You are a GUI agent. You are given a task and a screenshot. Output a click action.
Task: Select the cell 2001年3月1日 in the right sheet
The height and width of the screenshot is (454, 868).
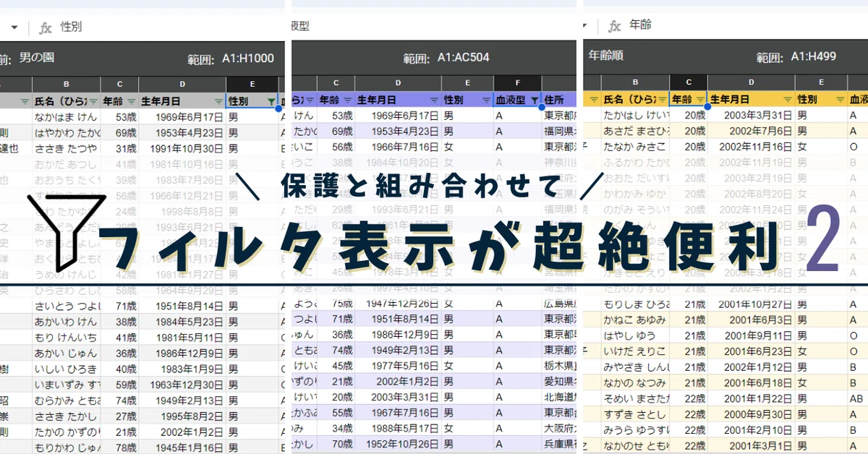[752, 446]
